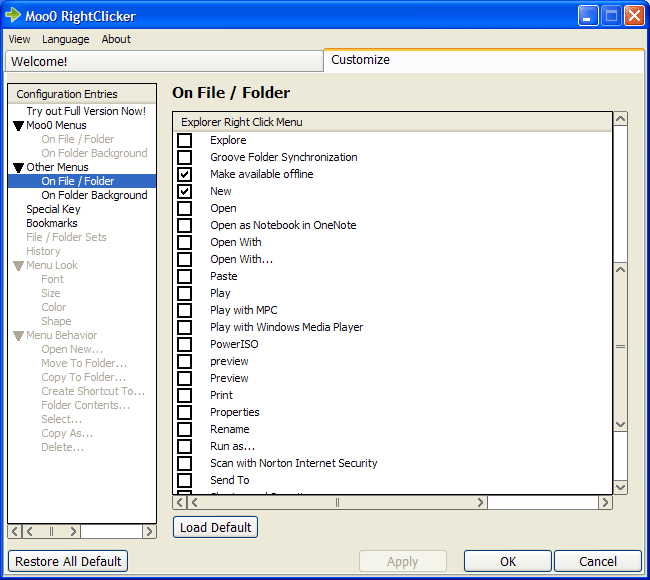Select Try out Full Version Now! entry
The image size is (650, 580).
point(86,111)
